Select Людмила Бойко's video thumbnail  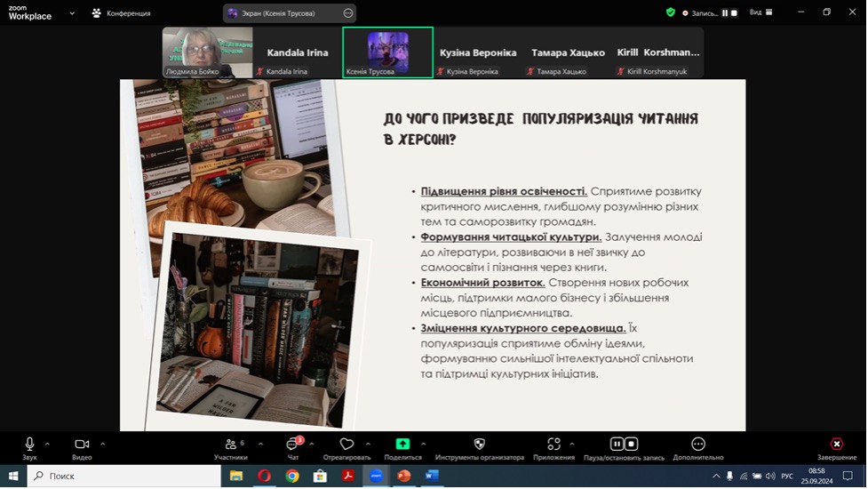coord(207,52)
